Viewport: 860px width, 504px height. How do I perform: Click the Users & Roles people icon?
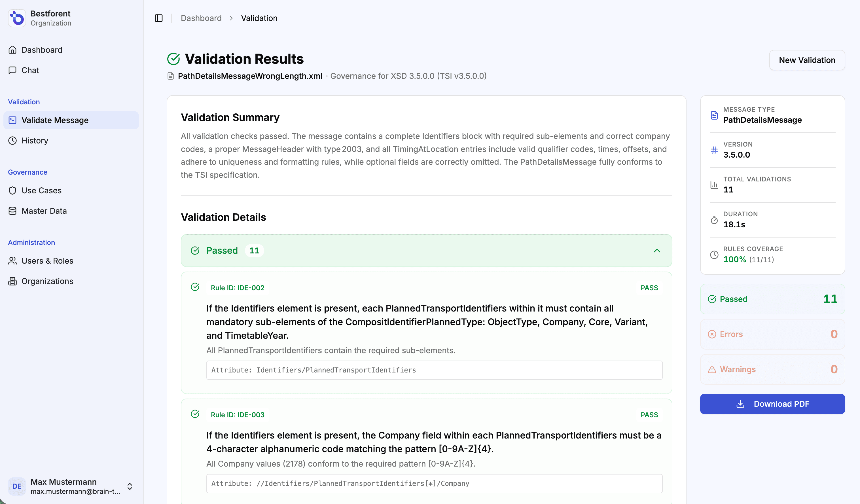coord(13,261)
